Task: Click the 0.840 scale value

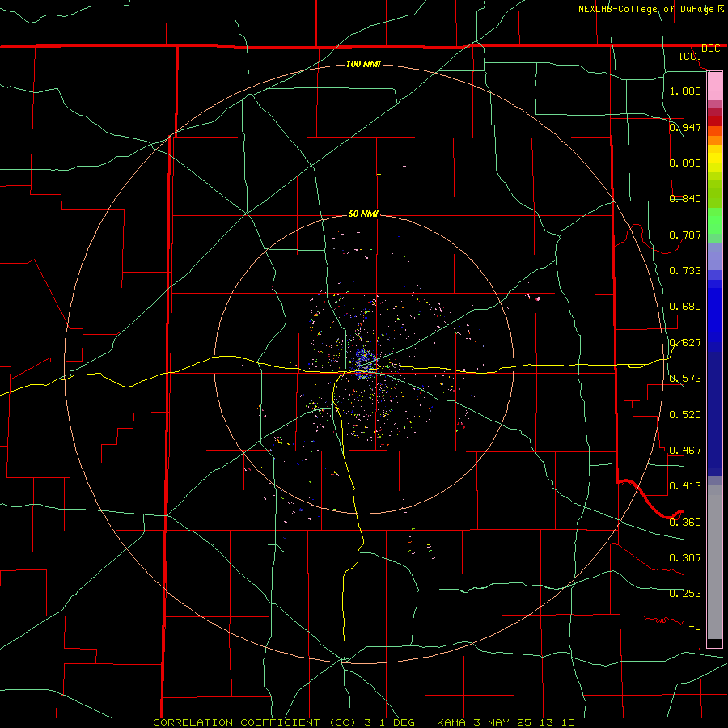Action: tap(685, 199)
